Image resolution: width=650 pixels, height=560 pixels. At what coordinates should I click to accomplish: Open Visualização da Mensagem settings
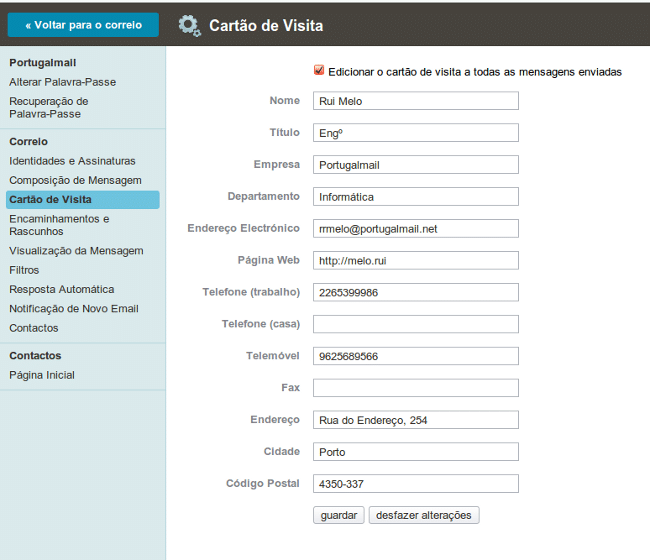click(x=76, y=251)
